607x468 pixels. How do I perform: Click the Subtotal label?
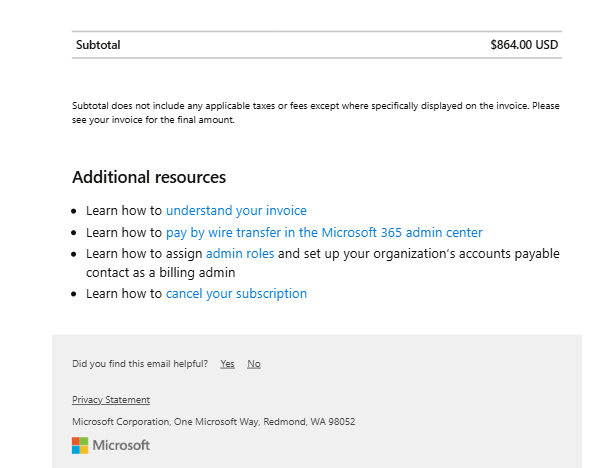[98, 45]
